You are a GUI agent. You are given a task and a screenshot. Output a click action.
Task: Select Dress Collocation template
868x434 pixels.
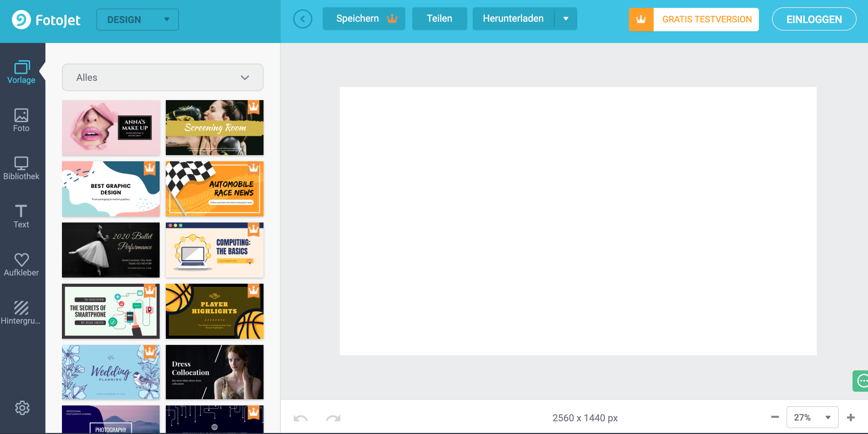[215, 372]
